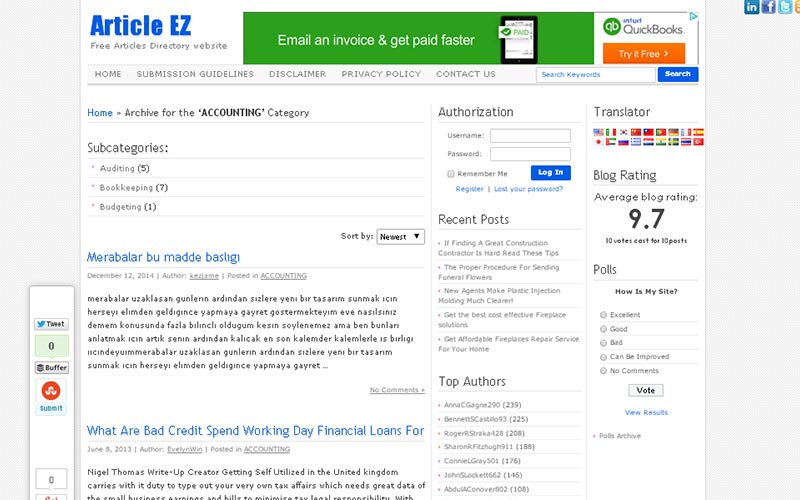
Task: Select the Excellent poll option
Action: pyautogui.click(x=604, y=315)
